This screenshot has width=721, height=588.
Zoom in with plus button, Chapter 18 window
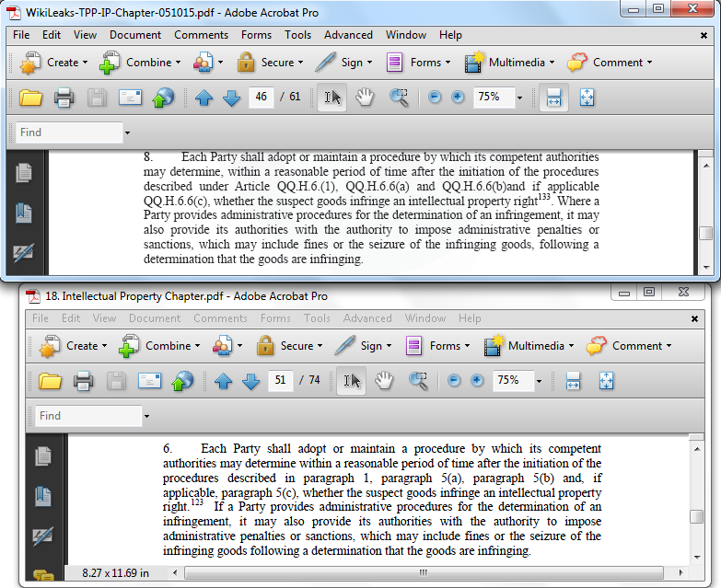[477, 380]
